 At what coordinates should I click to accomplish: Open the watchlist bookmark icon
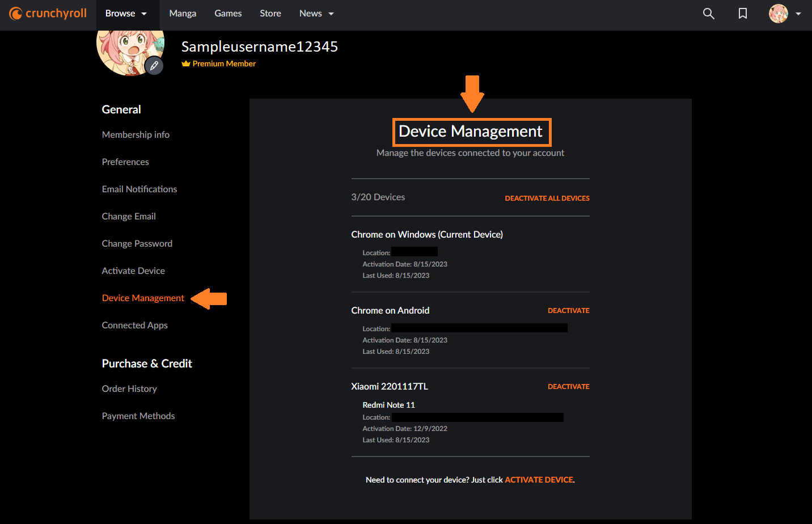(743, 13)
